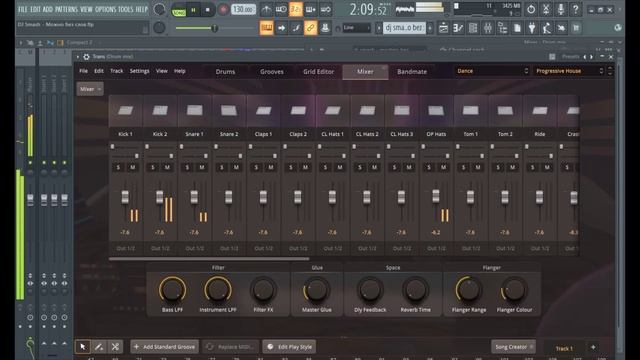Add a new track with plus icon
Image resolution: width=640 pixels, height=360 pixels.
click(593, 347)
